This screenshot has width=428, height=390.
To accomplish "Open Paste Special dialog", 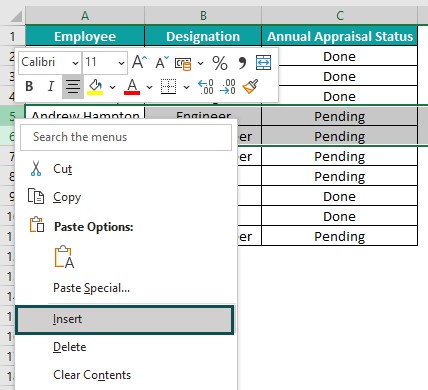I will tap(125, 288).
